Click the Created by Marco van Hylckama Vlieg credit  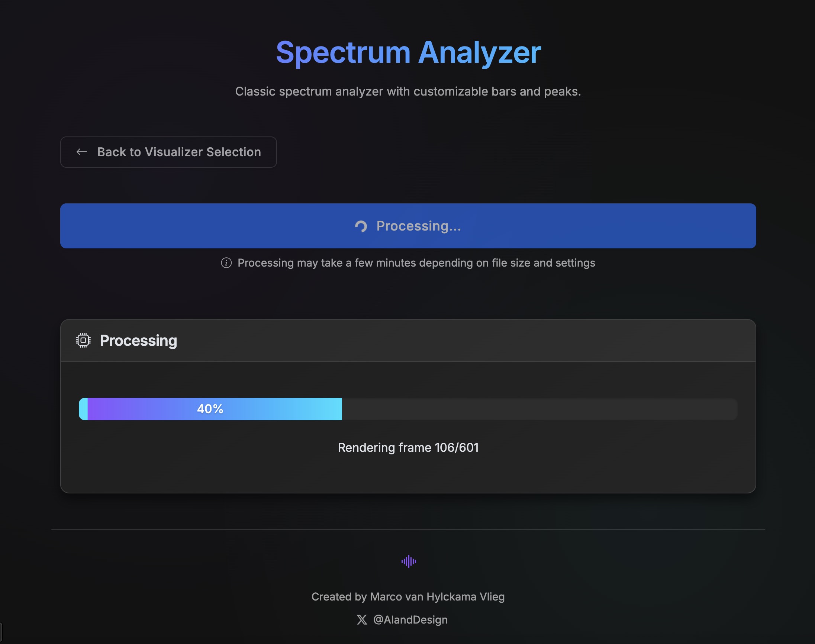pyautogui.click(x=408, y=597)
